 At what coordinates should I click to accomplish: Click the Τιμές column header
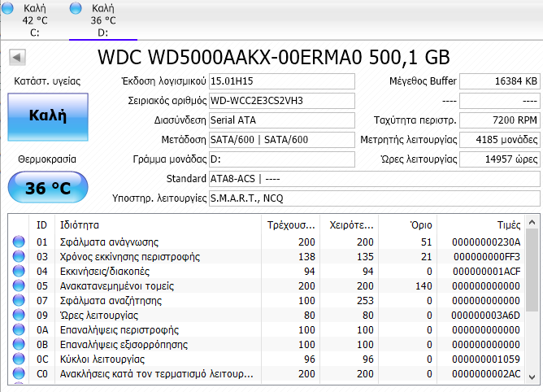pyautogui.click(x=481, y=225)
